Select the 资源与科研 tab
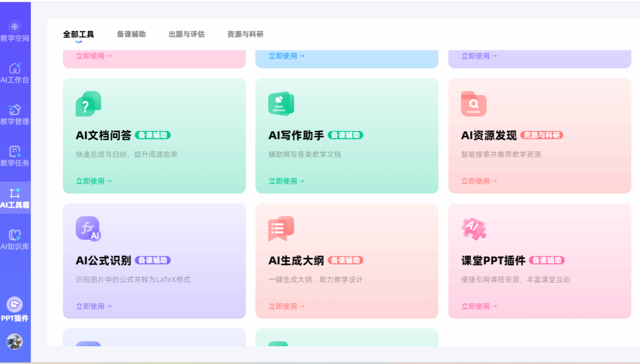640x364 pixels. [245, 34]
